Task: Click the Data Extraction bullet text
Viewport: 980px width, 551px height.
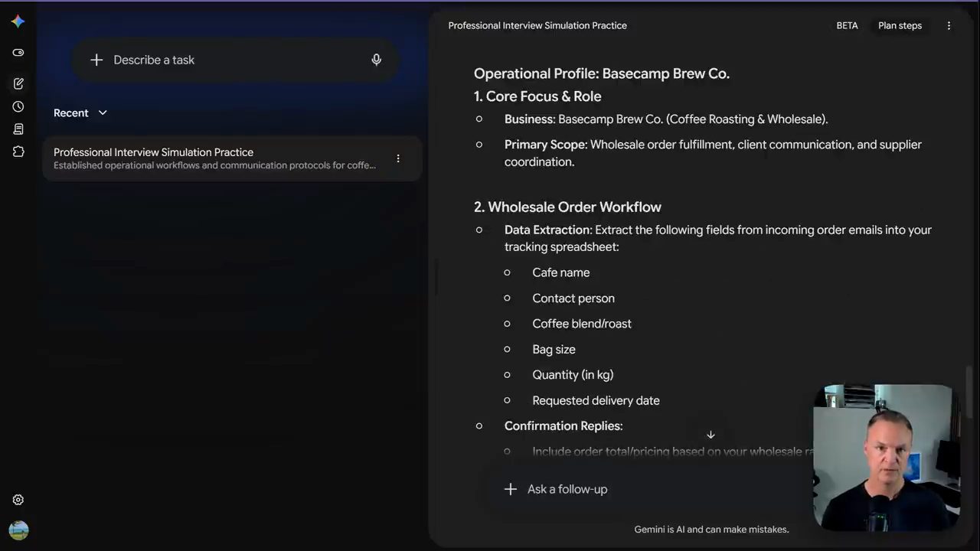Action: coord(718,238)
